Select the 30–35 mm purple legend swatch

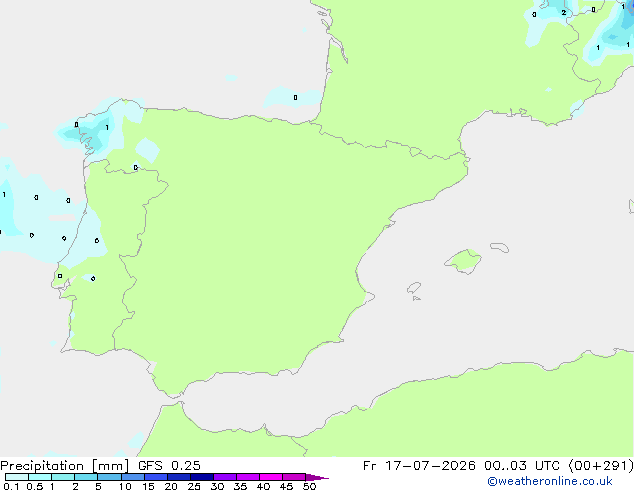[x=224, y=477]
